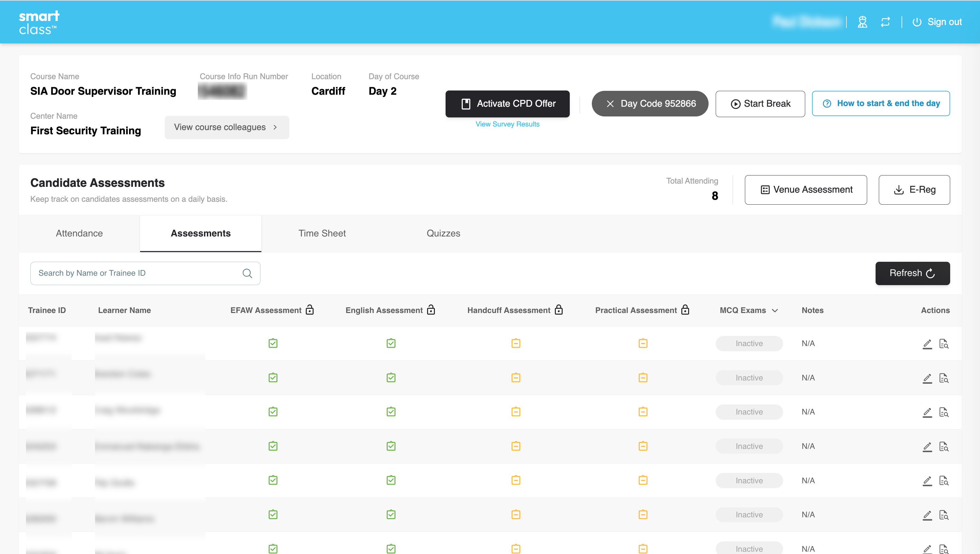Open the Venue Assessment form
980x554 pixels.
point(806,189)
